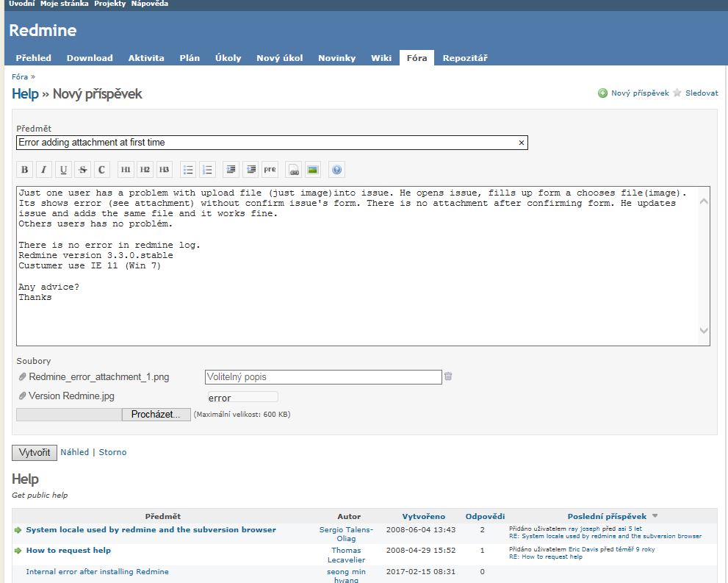728x583 pixels.
Task: Go to the Plán tab
Action: [190, 58]
